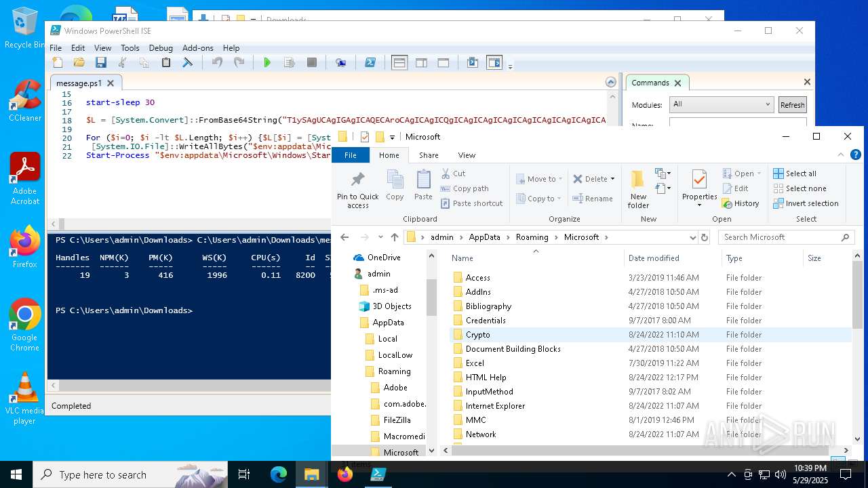Show script pane maximized layout
868x488 pixels.
click(x=443, y=62)
